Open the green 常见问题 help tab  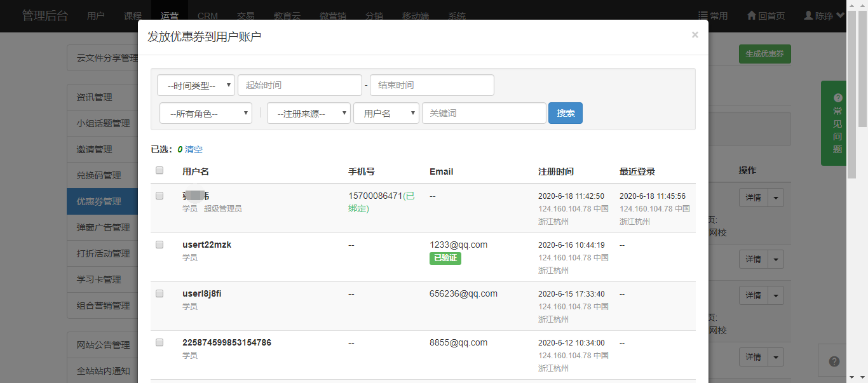point(837,123)
